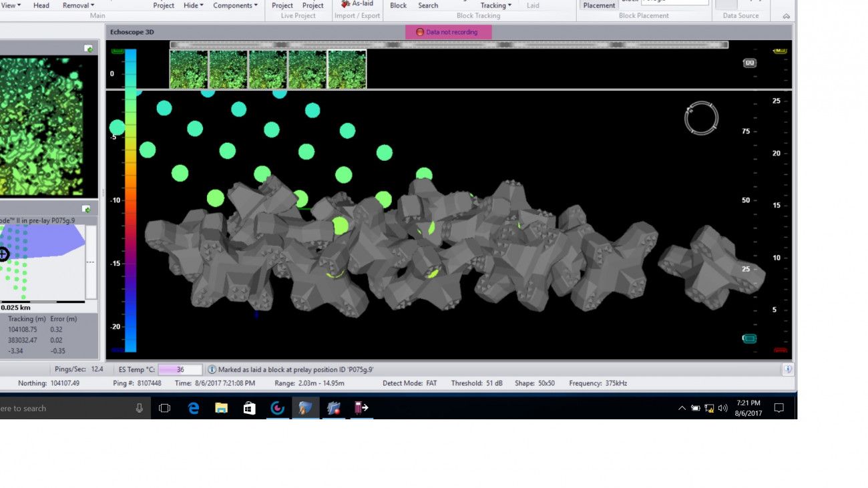Open the View dropdown in the ribbon
This screenshot has width=868, height=488.
10,5
